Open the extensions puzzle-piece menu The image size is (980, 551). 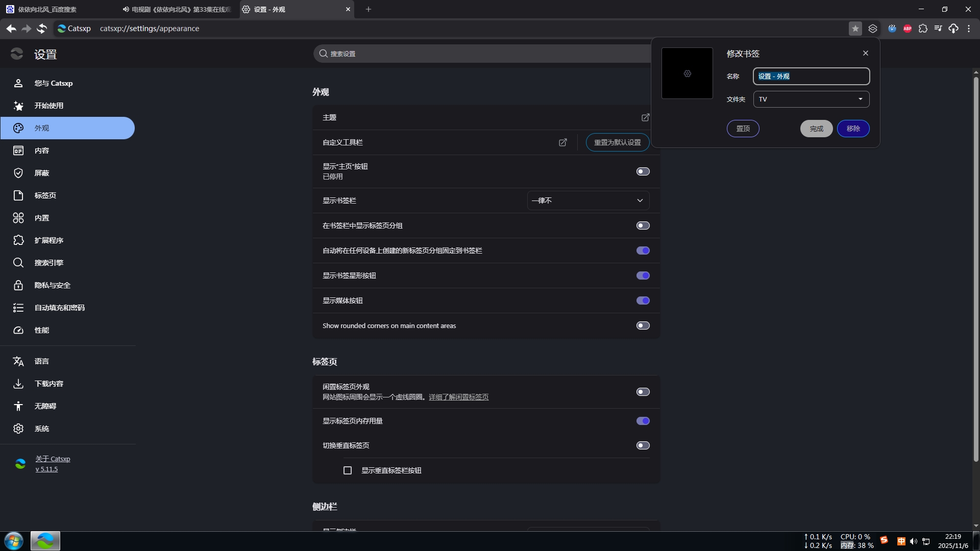pos(923,29)
